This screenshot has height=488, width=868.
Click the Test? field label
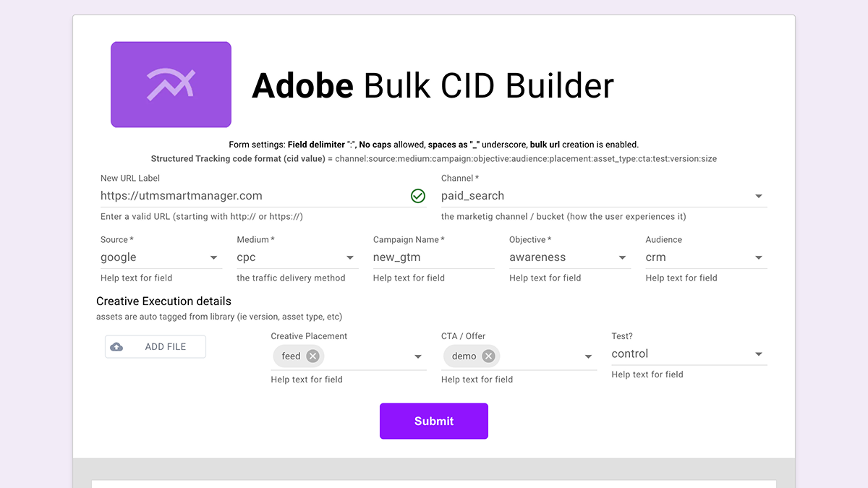pyautogui.click(x=622, y=336)
